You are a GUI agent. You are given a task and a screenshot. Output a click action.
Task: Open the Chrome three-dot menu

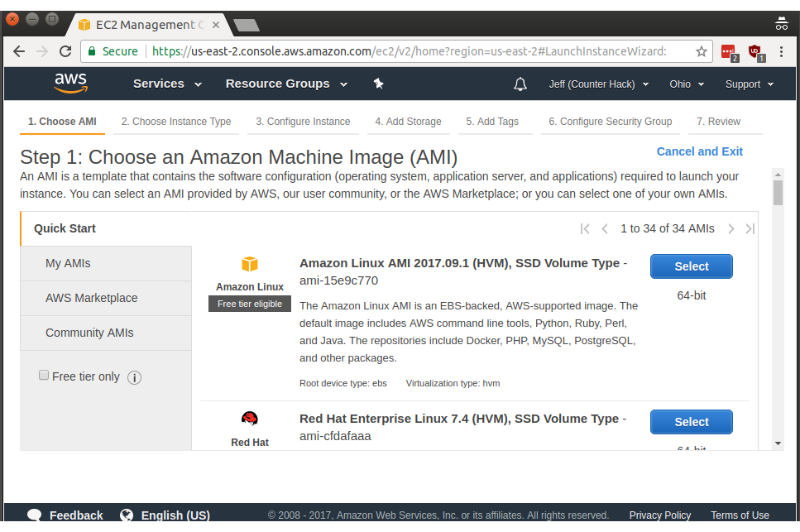[781, 51]
